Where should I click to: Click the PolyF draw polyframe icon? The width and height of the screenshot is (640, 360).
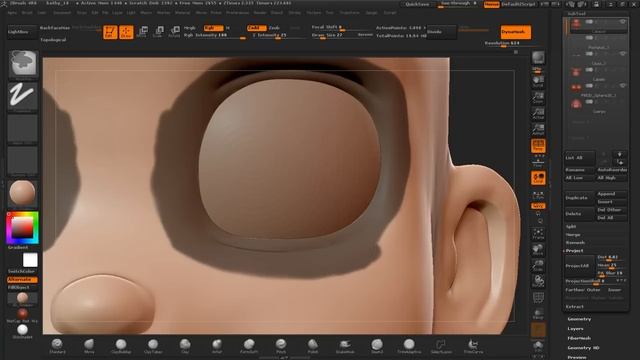[538, 298]
